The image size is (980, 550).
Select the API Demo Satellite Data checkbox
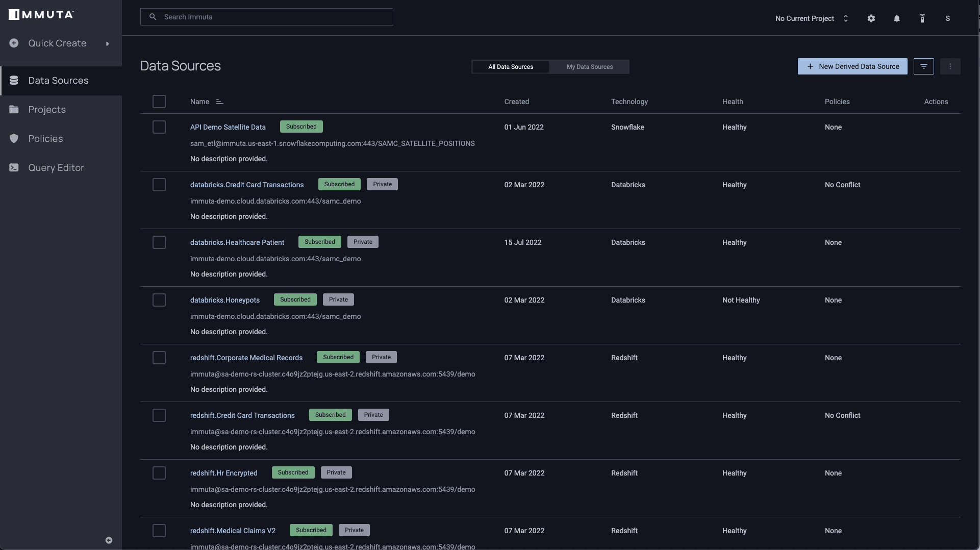(x=159, y=127)
